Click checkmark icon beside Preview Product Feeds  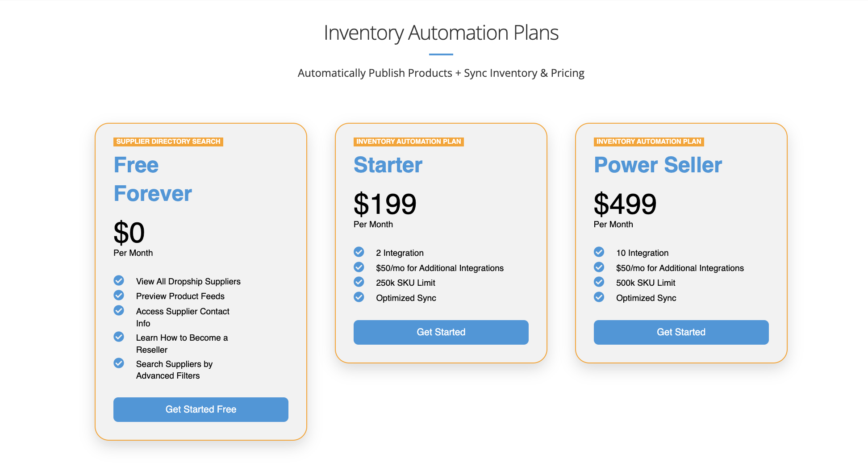[119, 295]
